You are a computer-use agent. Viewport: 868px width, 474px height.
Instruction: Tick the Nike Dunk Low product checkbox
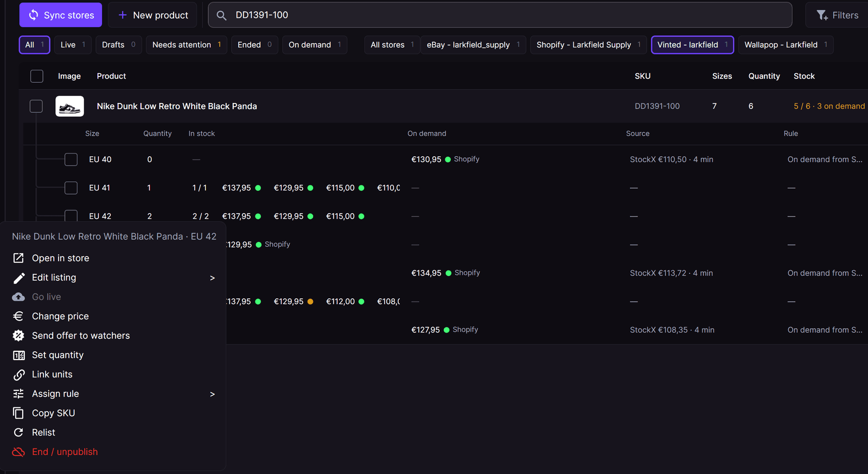click(36, 106)
